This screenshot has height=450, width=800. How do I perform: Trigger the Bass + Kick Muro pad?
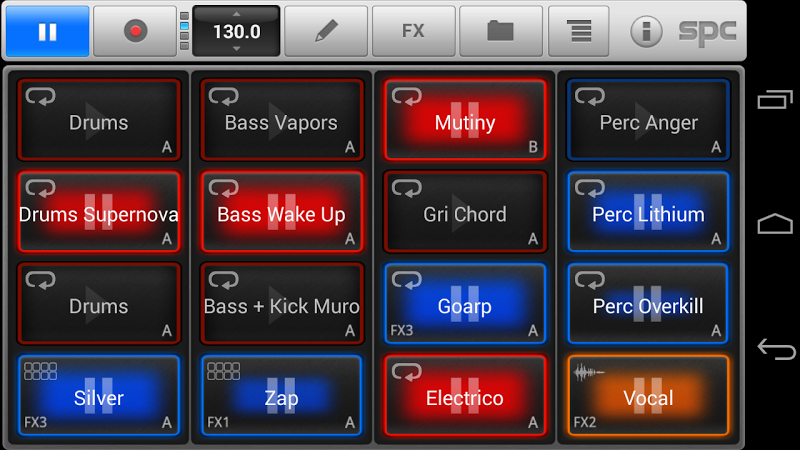pos(282,304)
